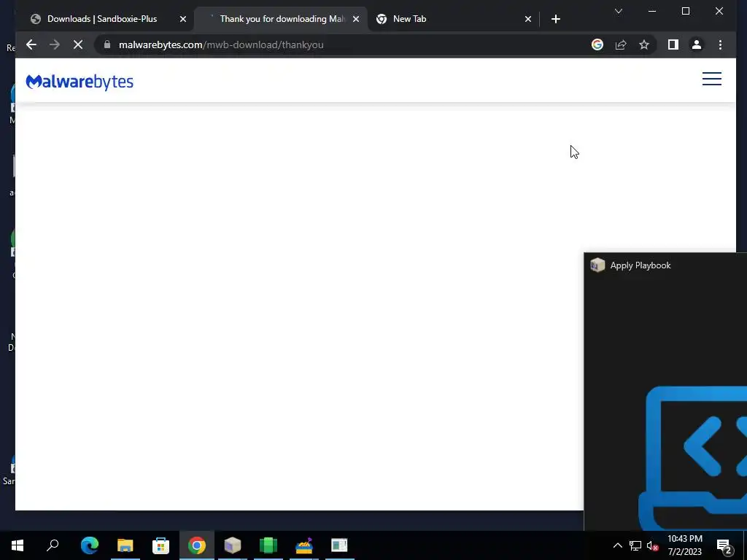This screenshot has height=560, width=747.
Task: Minimize the Chrome window
Action: click(652, 11)
